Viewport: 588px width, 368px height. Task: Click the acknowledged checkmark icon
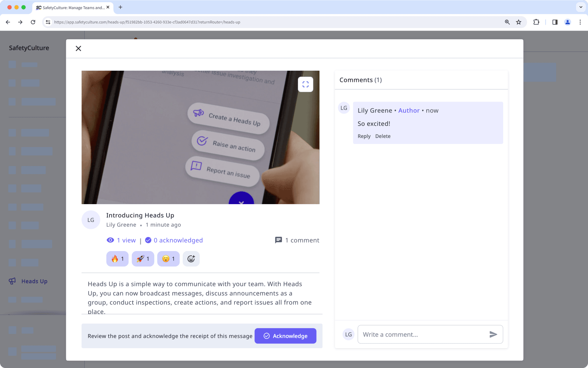[x=148, y=240]
